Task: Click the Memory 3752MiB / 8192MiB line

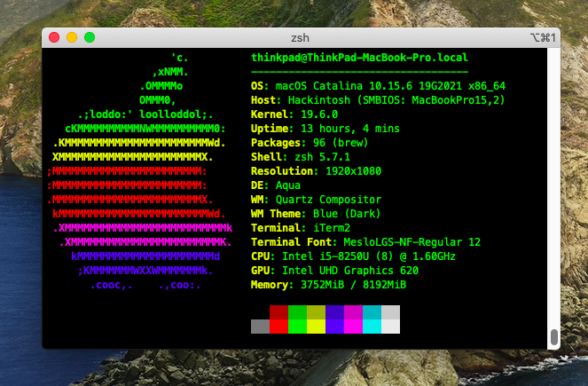Action: coord(328,285)
